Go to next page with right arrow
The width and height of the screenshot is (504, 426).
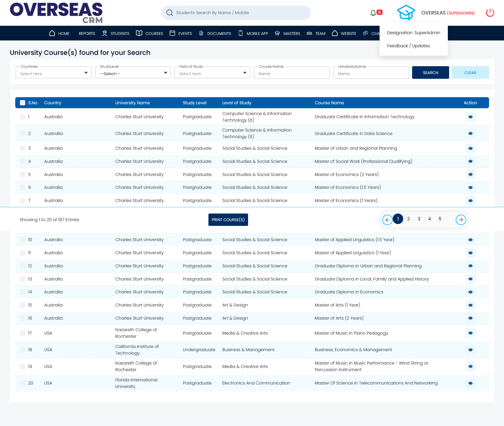pos(461,220)
